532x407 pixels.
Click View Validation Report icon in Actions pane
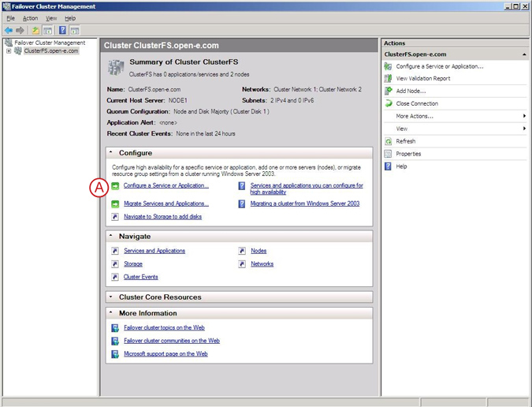click(x=388, y=78)
